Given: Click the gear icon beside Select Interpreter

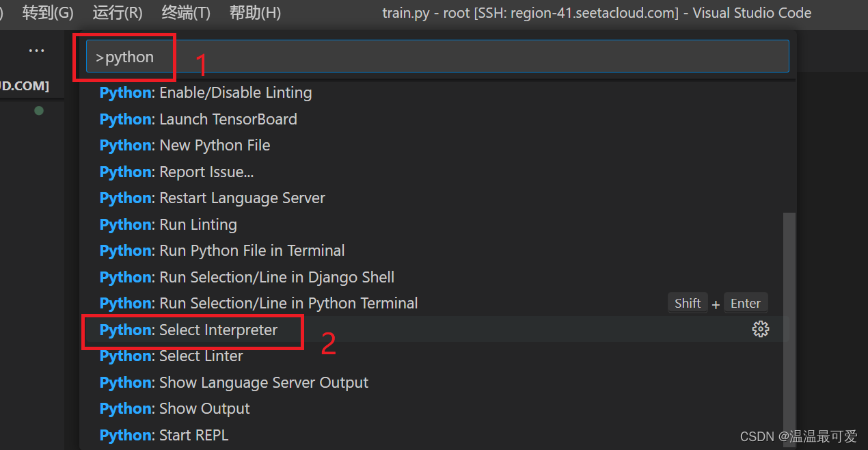Looking at the screenshot, I should click(760, 329).
